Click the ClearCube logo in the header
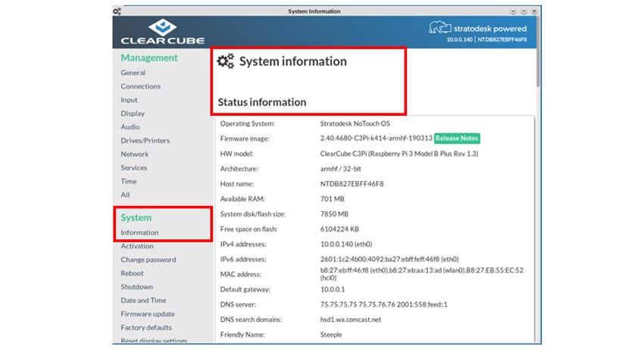 (x=162, y=31)
